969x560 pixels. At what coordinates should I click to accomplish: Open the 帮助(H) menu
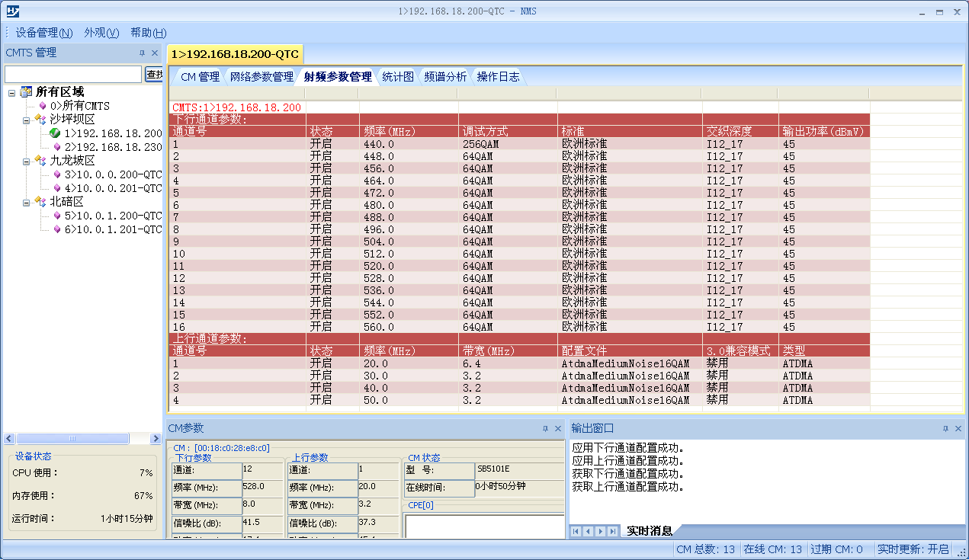[x=149, y=33]
